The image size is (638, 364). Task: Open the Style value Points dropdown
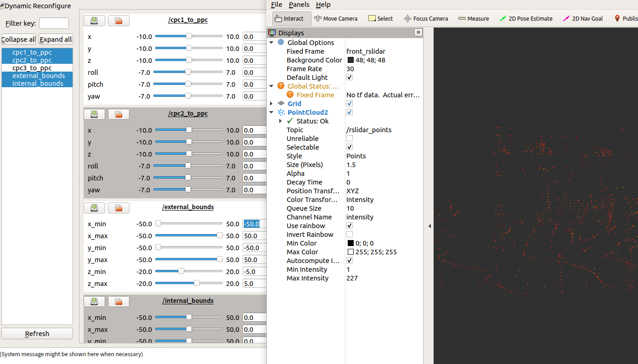coord(384,156)
